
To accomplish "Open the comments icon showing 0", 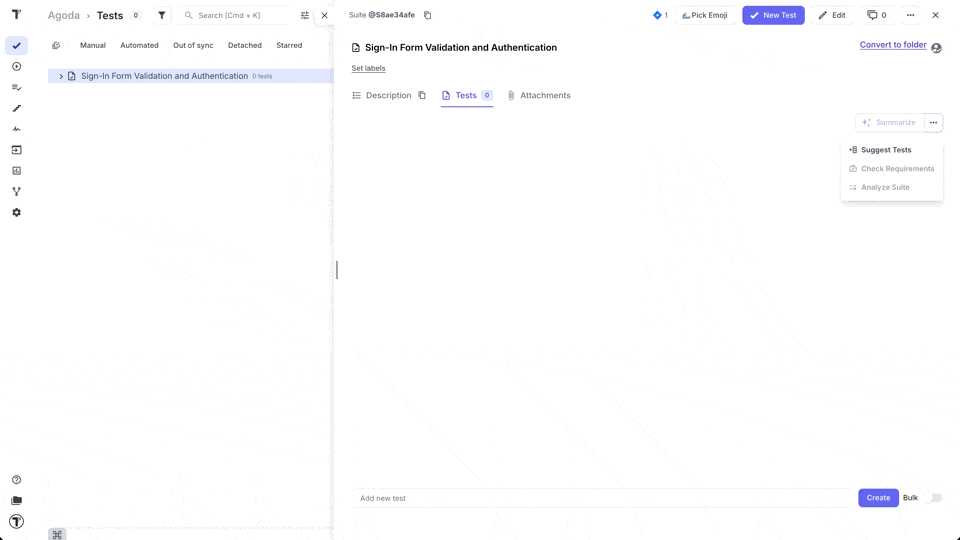I will tap(876, 15).
